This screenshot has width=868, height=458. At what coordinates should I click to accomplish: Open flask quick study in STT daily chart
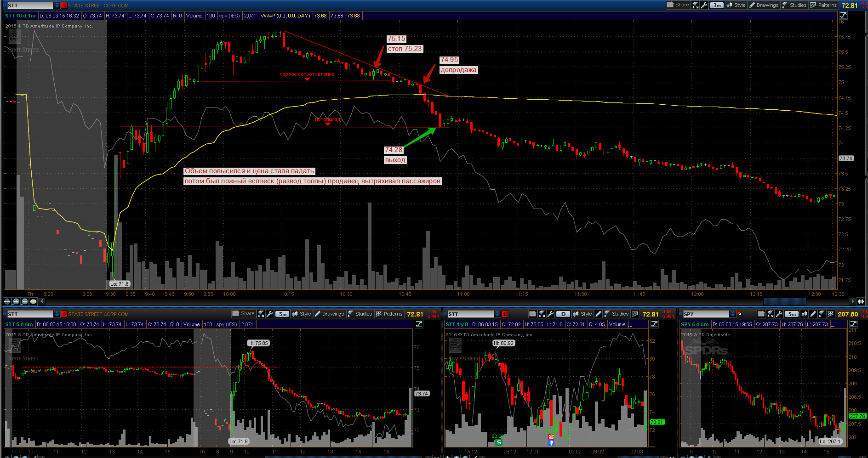pyautogui.click(x=542, y=314)
